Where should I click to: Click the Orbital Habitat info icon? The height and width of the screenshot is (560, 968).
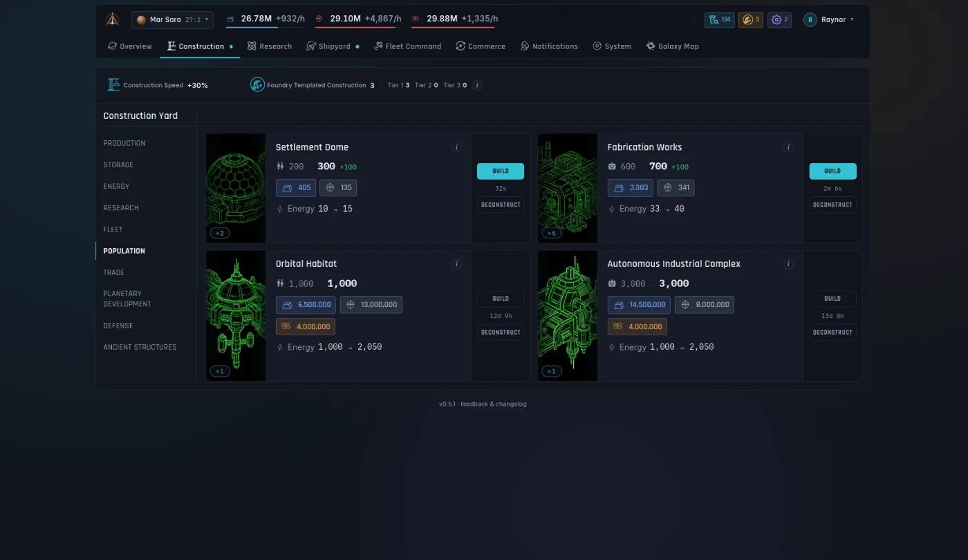[456, 264]
